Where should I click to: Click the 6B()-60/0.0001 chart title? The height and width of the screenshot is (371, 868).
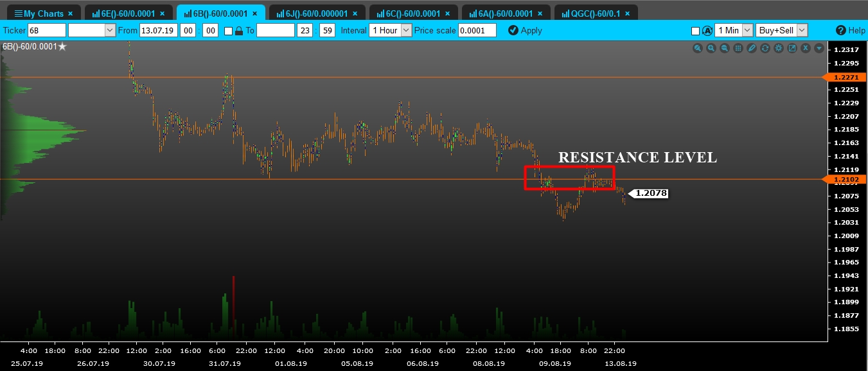coord(30,47)
